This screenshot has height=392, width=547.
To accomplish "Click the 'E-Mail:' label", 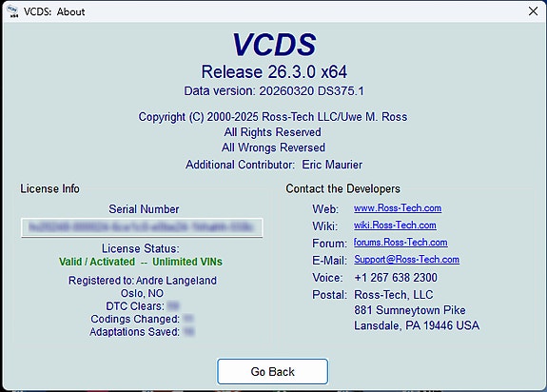I will pyautogui.click(x=329, y=261).
